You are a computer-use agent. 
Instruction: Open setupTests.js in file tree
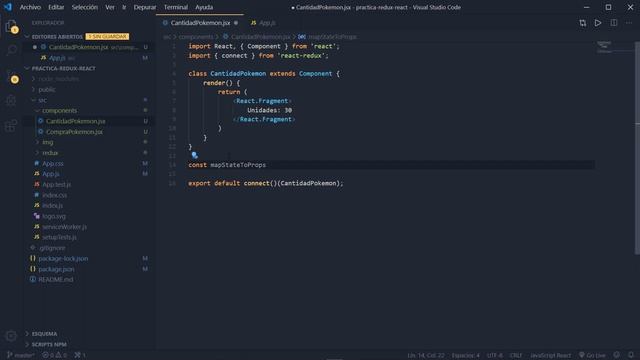tap(59, 237)
